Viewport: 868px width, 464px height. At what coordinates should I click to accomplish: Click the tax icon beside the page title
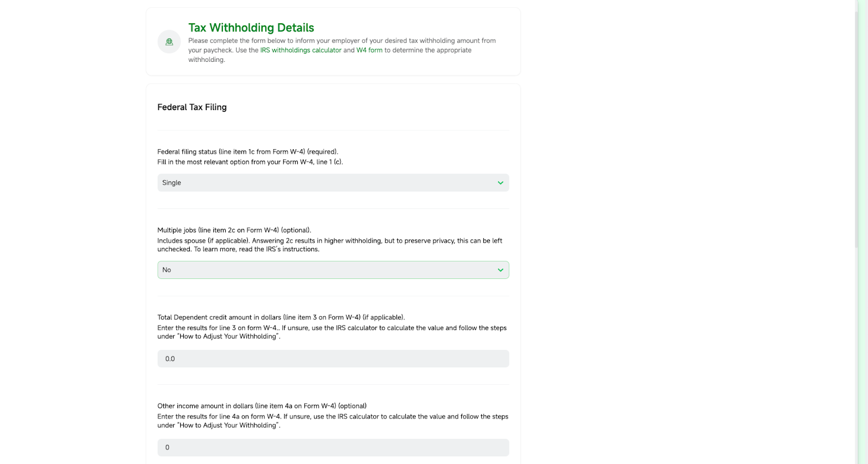pyautogui.click(x=169, y=42)
